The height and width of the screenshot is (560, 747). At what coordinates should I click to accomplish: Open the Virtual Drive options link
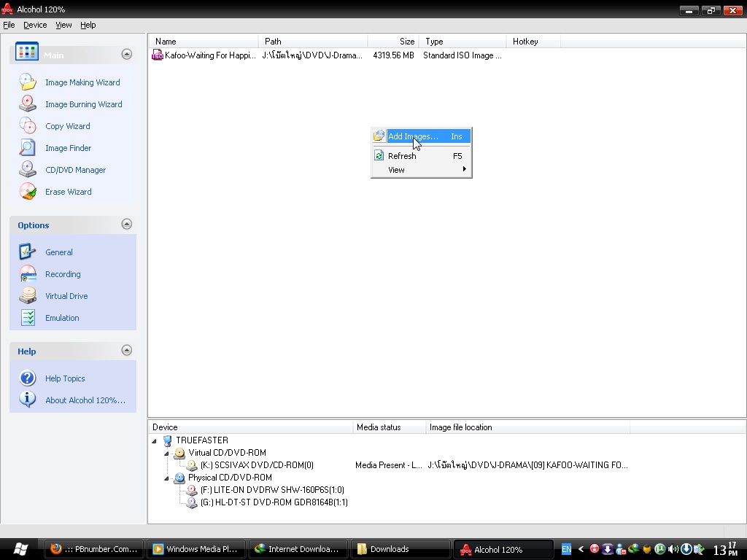pos(66,296)
